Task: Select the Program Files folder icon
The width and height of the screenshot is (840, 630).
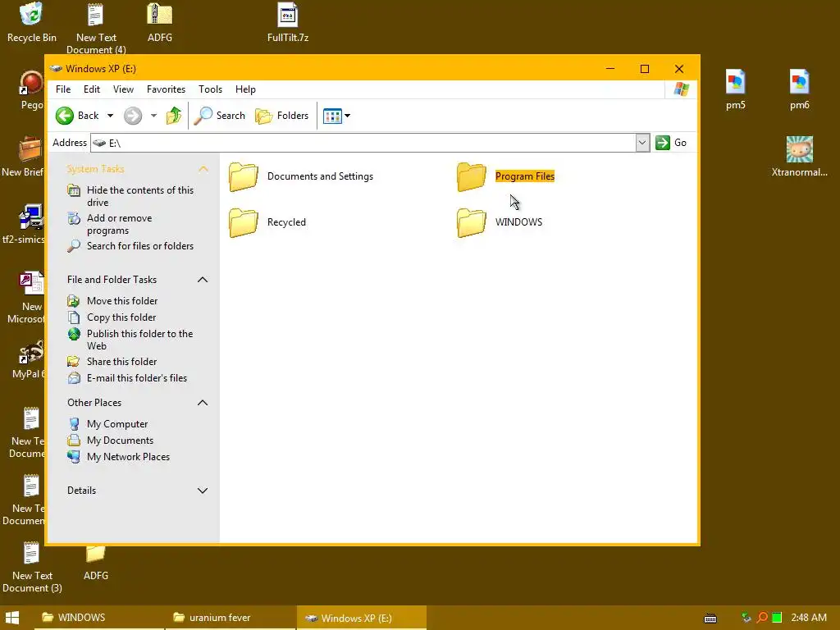Action: click(472, 177)
